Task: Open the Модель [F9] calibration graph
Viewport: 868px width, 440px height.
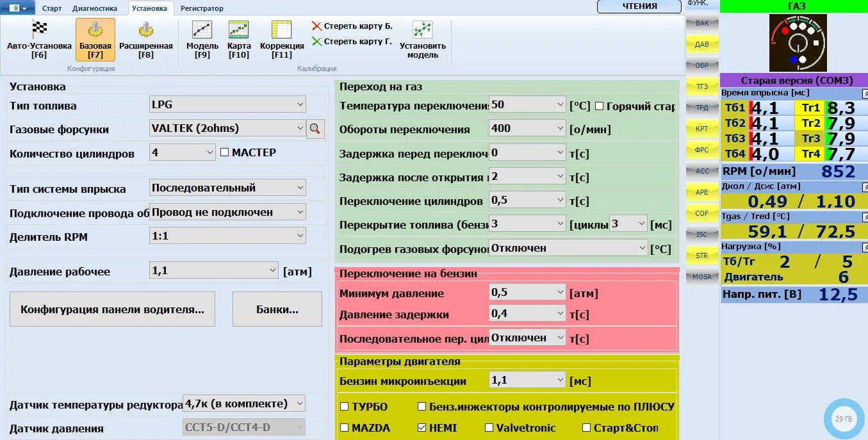Action: (202, 39)
